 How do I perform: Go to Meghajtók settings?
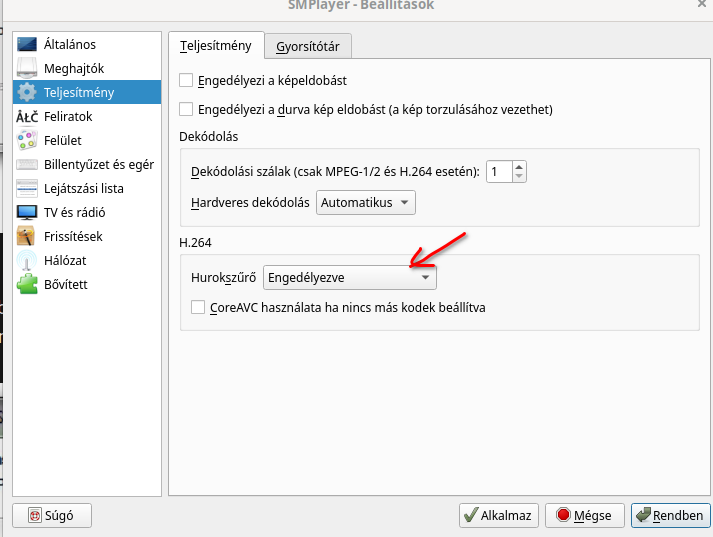(x=87, y=68)
